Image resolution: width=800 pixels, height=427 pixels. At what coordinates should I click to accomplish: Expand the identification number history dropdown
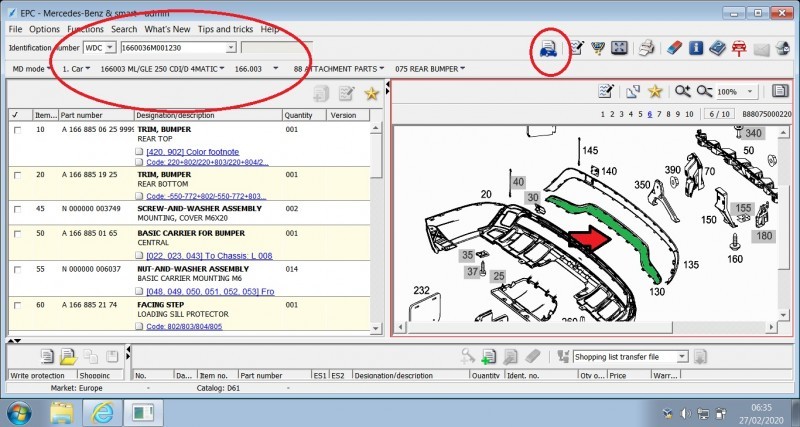coord(231,47)
